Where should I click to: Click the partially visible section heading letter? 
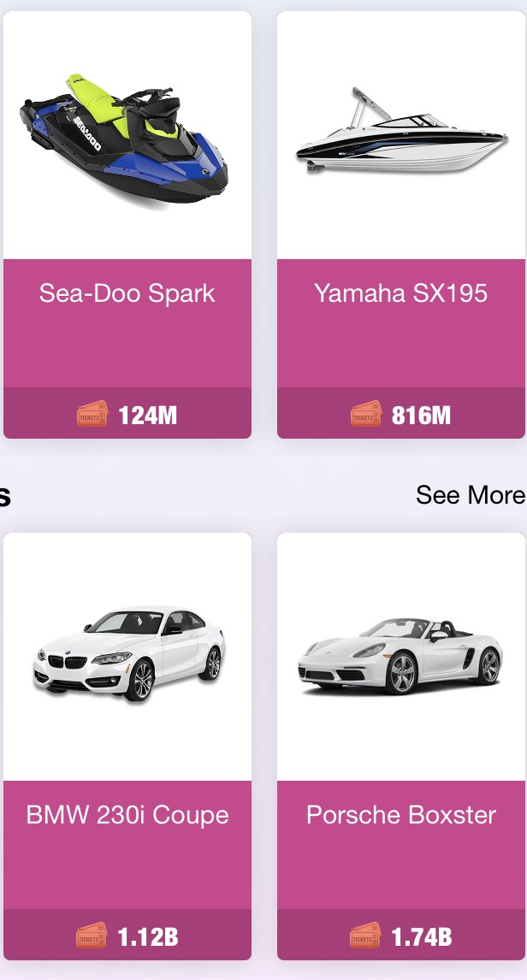click(x=5, y=496)
